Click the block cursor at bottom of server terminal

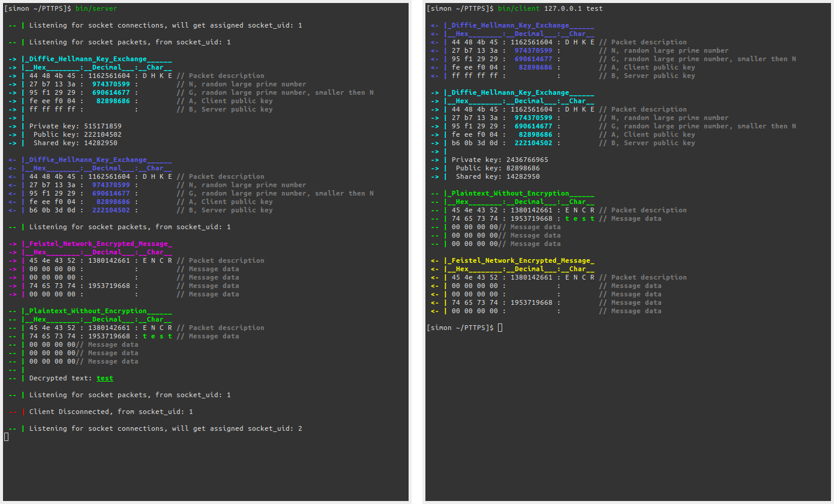7,437
